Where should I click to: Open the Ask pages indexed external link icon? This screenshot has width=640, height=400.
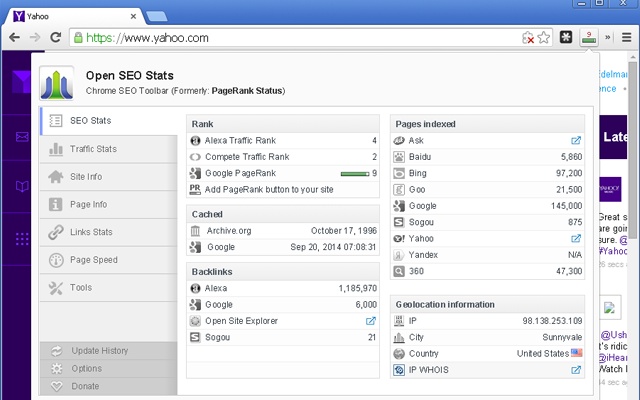(x=576, y=140)
